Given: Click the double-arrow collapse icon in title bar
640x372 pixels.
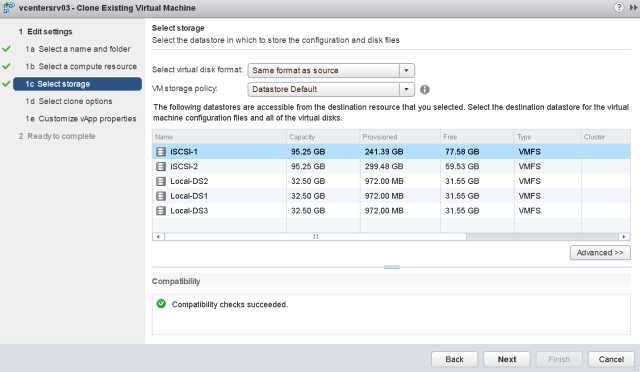Looking at the screenshot, I should (x=633, y=8).
